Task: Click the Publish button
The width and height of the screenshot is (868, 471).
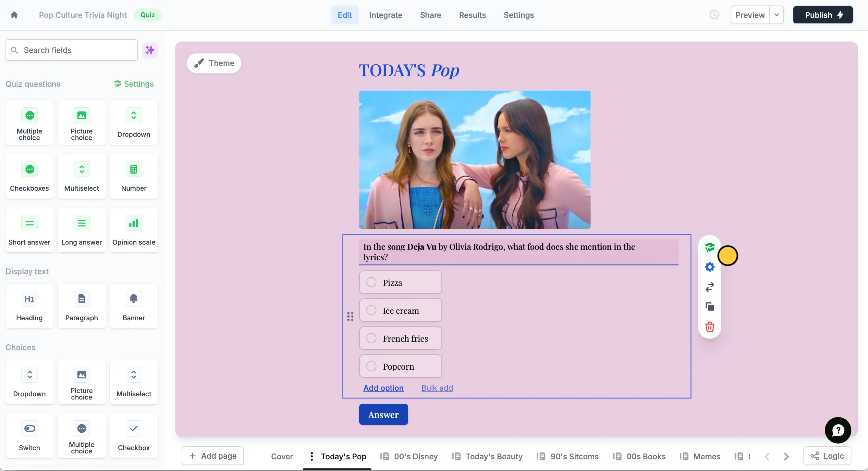Action: pyautogui.click(x=823, y=15)
